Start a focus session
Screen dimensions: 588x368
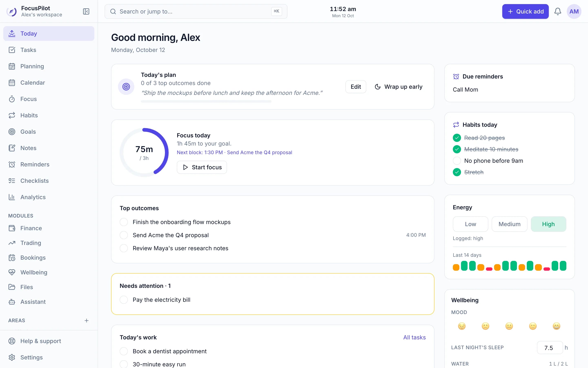202,167
